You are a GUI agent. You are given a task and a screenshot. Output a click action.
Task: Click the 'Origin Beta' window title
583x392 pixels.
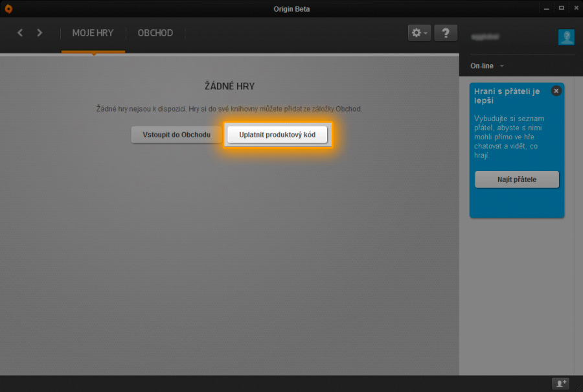tap(291, 9)
